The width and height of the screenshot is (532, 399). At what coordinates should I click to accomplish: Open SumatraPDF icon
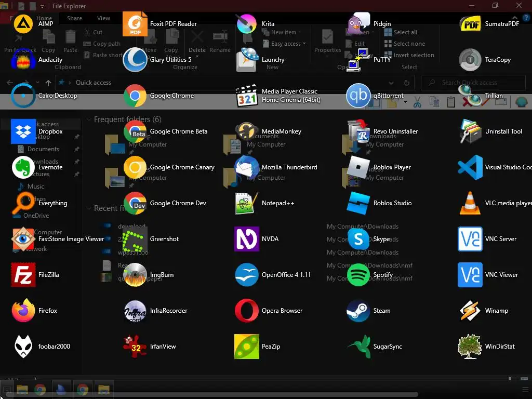[470, 24]
